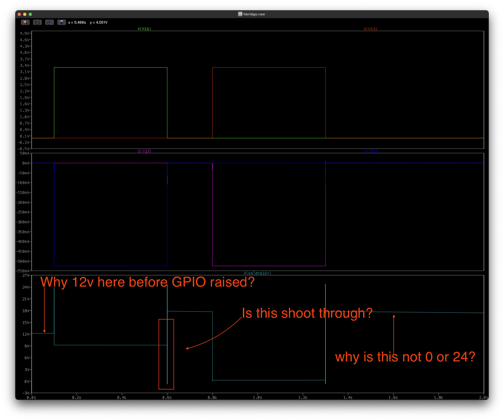Click the hbridge.raw document icon in title bar
The height and width of the screenshot is (420, 504).
click(x=240, y=14)
